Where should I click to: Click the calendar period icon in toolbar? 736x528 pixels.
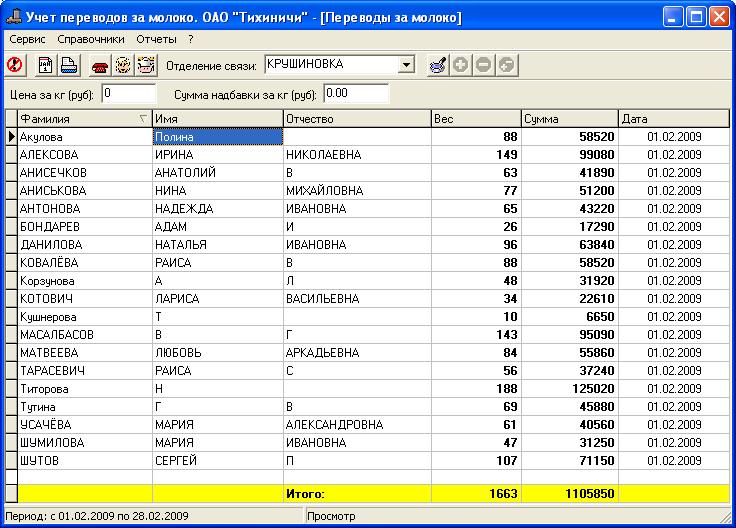(x=45, y=65)
